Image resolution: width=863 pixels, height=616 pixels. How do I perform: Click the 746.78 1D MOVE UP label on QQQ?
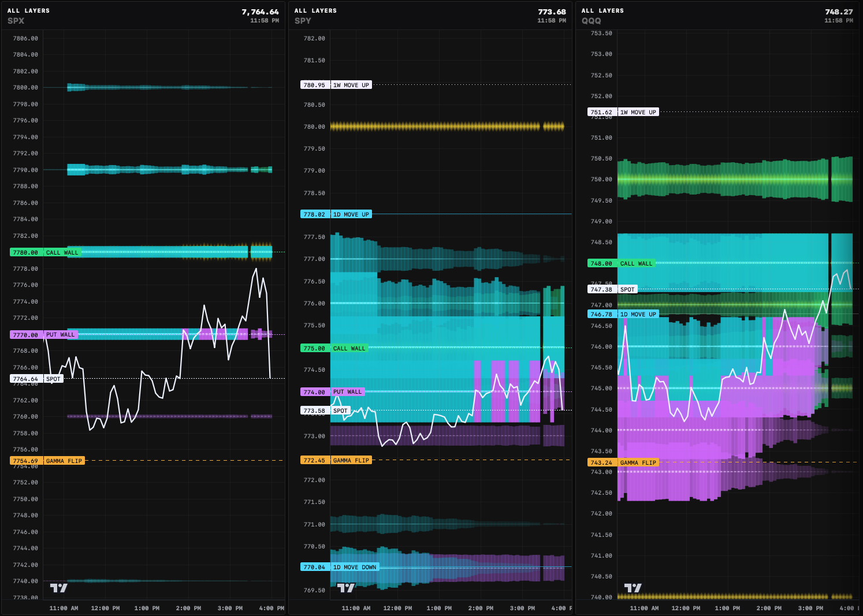tap(623, 314)
